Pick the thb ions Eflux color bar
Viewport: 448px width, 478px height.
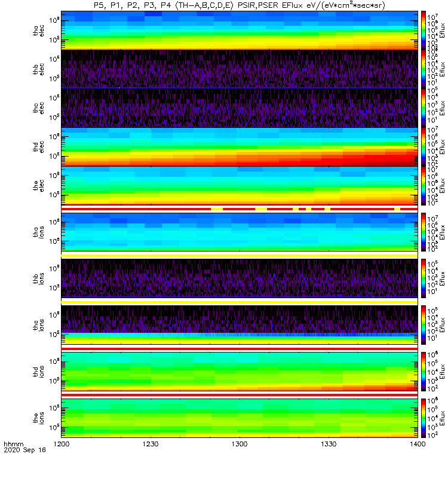[424, 278]
